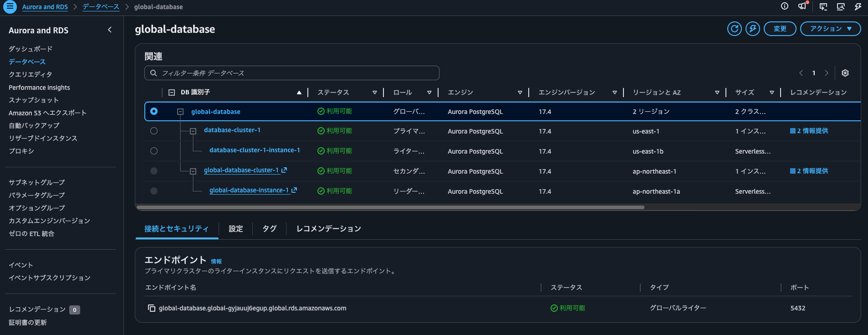The image size is (868, 335).
Task: Open ゼロの ETL 統合 in sidebar
Action: [x=31, y=233]
